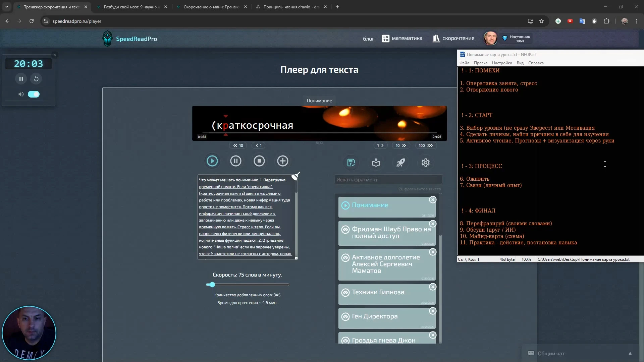Remove the Активное долголетие fragment
Screen dimensions: 644x362
(433, 252)
